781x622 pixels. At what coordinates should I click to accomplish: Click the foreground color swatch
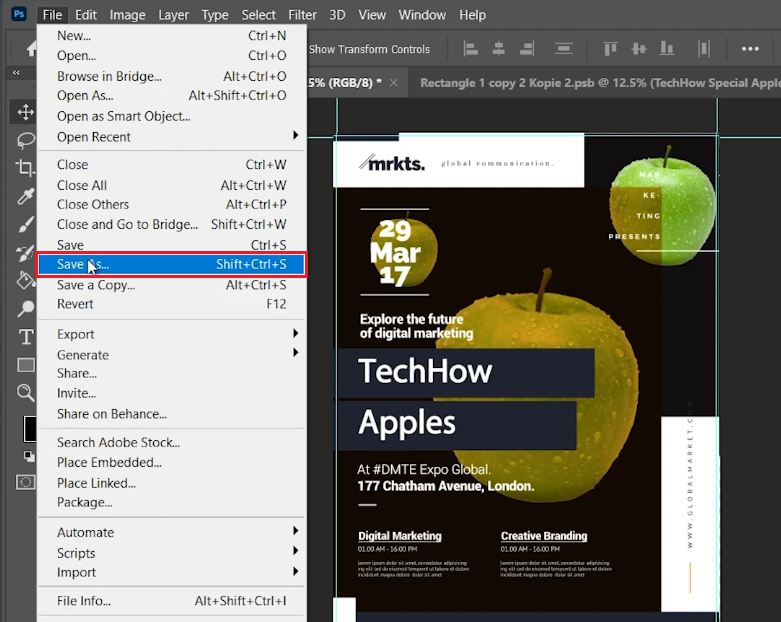click(x=30, y=429)
